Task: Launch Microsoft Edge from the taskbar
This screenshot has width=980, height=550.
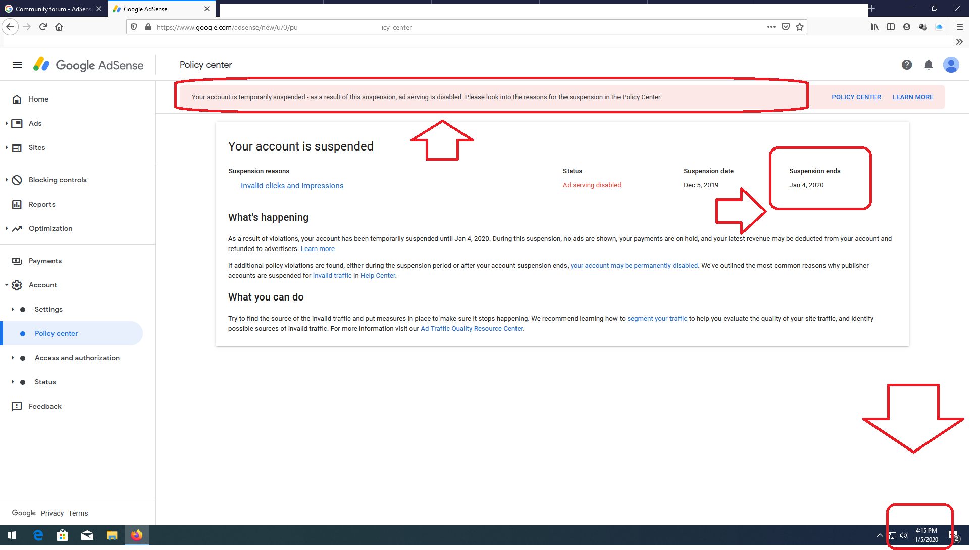Action: click(x=38, y=535)
